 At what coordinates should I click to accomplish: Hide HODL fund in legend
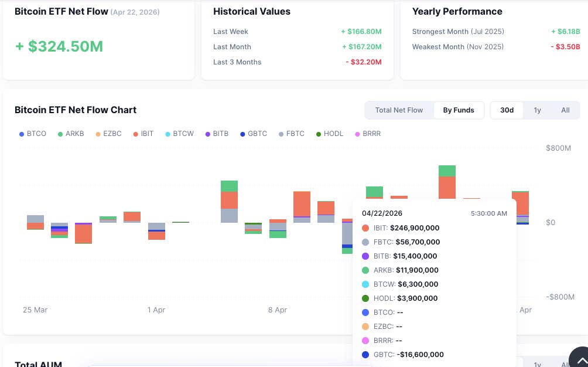tap(329, 134)
